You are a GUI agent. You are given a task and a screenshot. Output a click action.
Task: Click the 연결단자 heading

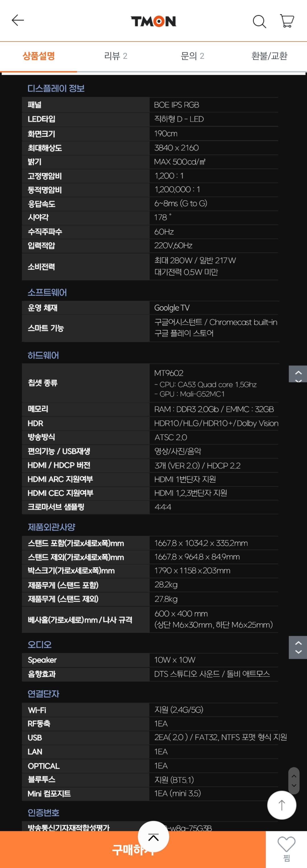[43, 693]
